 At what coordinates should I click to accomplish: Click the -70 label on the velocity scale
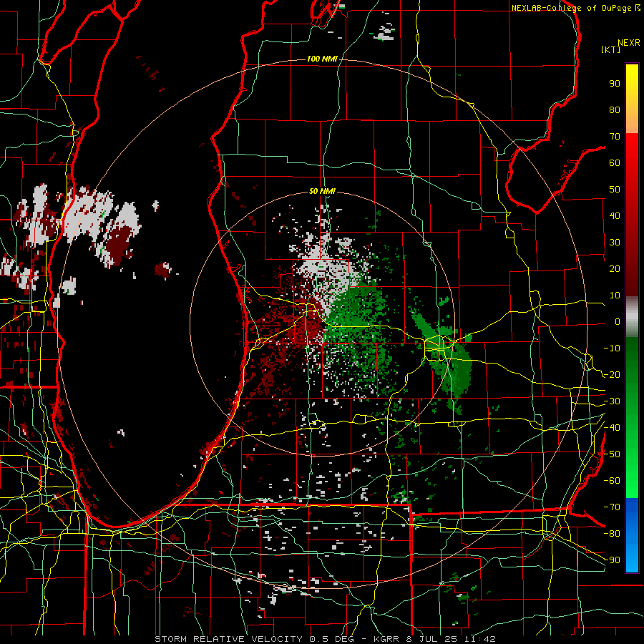[612, 507]
